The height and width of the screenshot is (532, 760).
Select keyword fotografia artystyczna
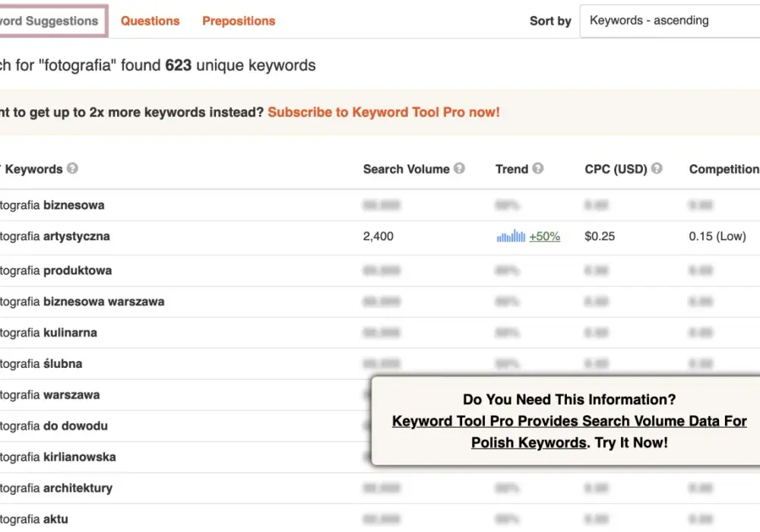coord(55,236)
